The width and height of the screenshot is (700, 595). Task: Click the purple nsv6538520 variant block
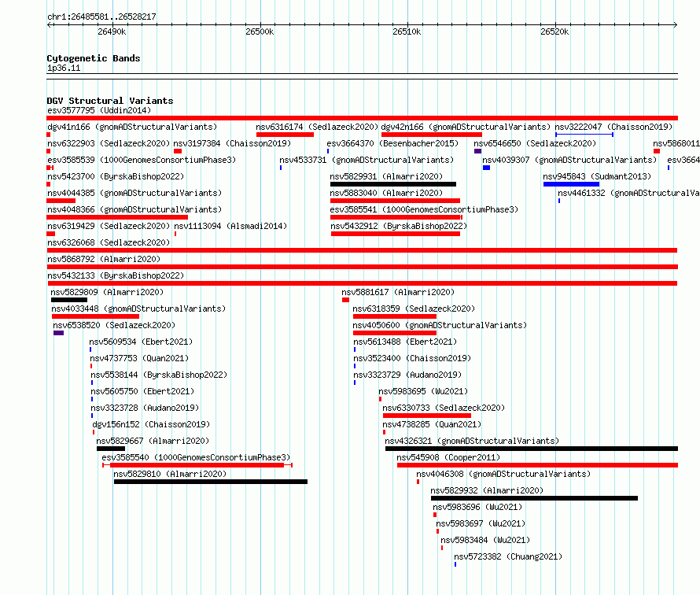[58, 333]
